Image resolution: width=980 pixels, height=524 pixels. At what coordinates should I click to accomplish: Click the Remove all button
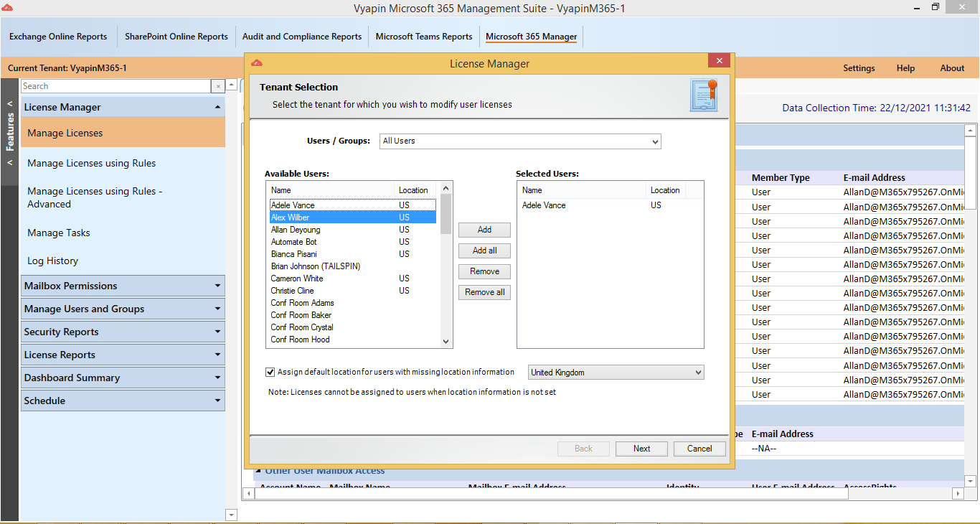[x=484, y=292]
